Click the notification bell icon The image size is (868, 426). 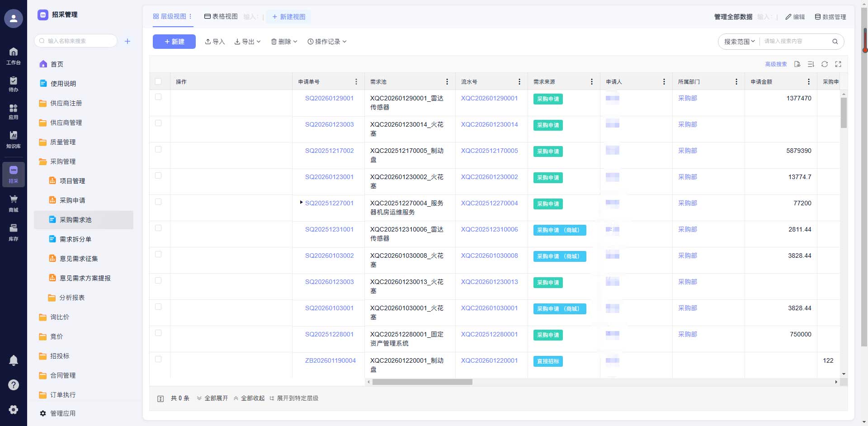14,360
